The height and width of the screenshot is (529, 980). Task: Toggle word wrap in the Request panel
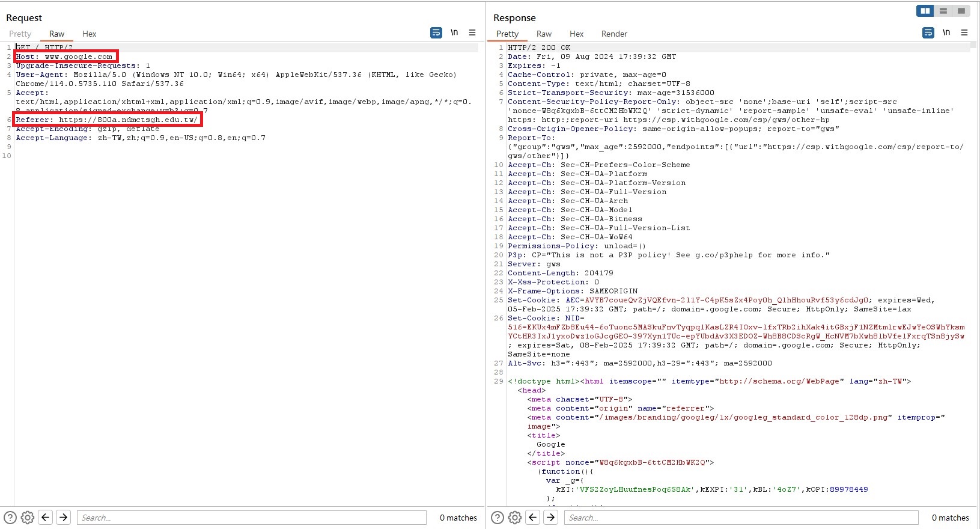point(436,33)
